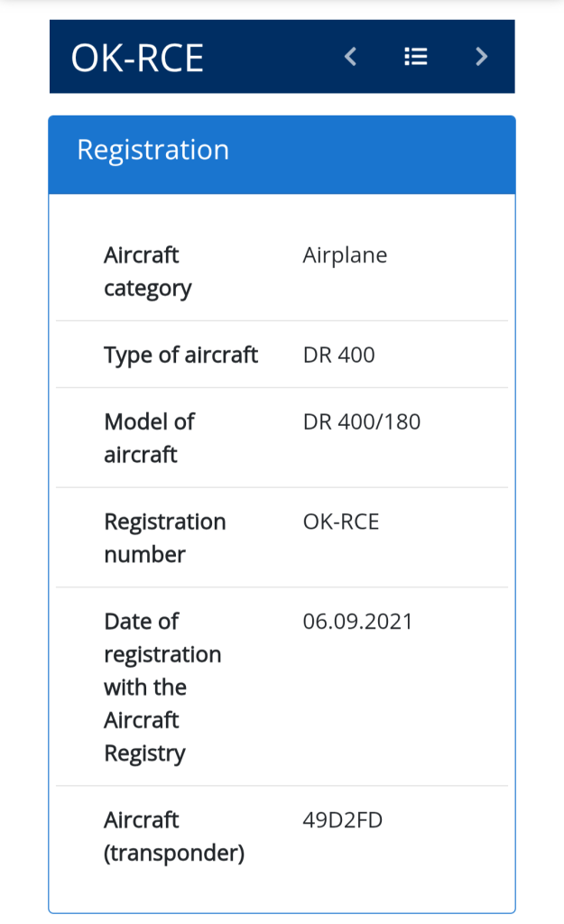This screenshot has height=924, width=564.
Task: Click the Registration number field label
Action: (x=164, y=538)
